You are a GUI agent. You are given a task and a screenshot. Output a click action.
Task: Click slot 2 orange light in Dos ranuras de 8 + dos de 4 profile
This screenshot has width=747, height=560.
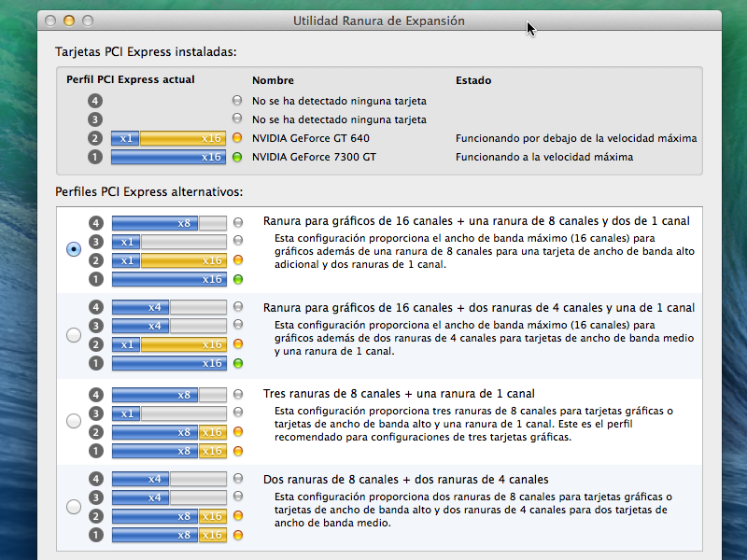(x=238, y=516)
